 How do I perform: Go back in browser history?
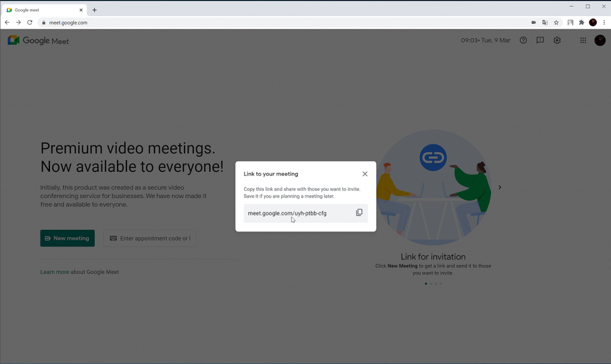7,23
